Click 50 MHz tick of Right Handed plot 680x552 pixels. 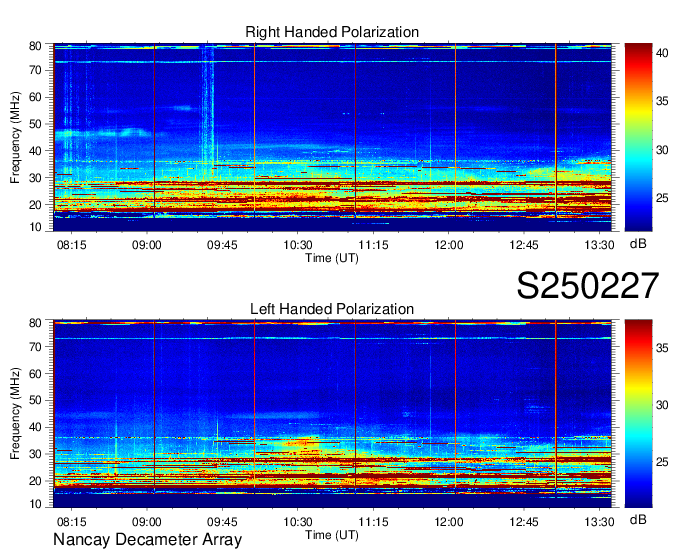tap(35, 124)
